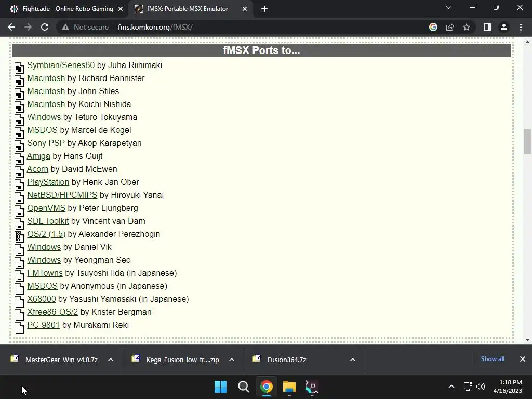Open the PC-9801 port link
532x399 pixels.
point(44,325)
